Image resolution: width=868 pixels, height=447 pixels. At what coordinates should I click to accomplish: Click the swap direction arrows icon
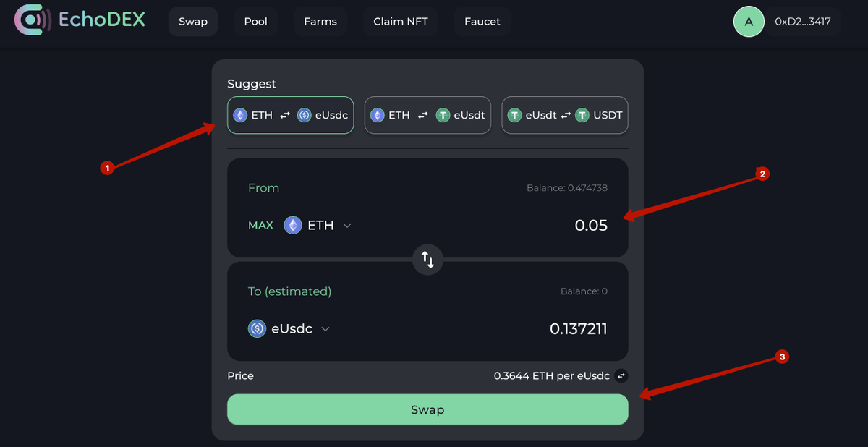click(427, 259)
